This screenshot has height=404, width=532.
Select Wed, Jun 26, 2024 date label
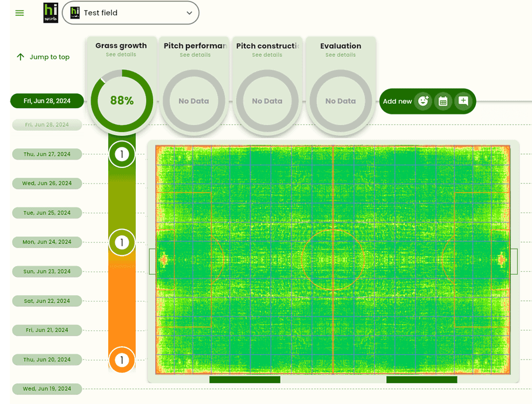click(47, 183)
